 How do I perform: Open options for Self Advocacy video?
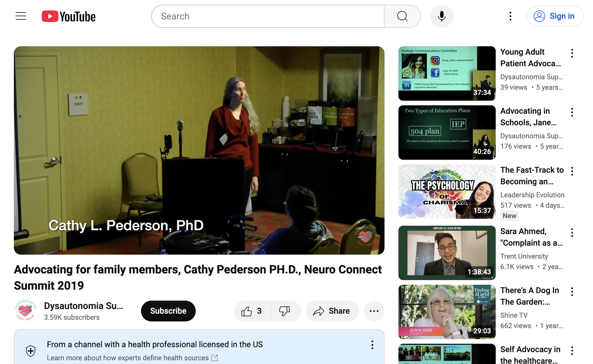pos(572,351)
